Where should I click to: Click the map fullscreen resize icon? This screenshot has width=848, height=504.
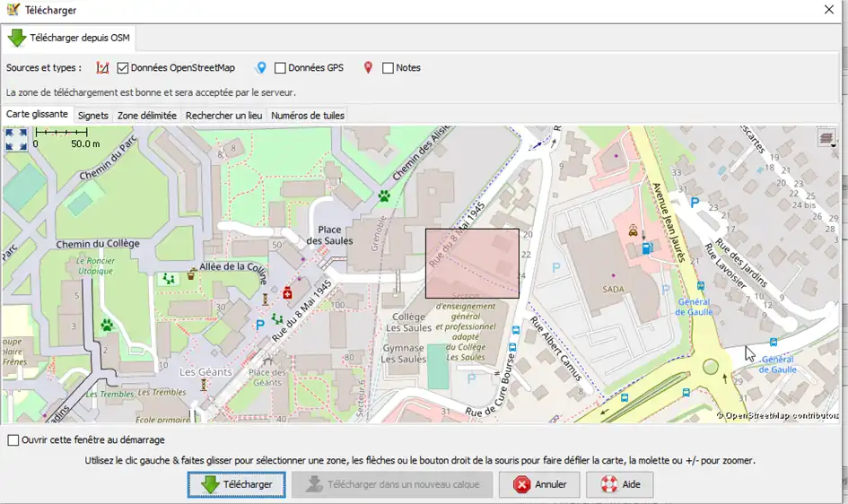click(16, 138)
